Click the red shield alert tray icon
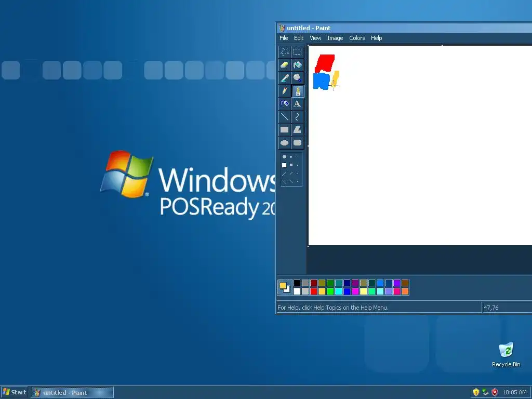 pyautogui.click(x=495, y=392)
